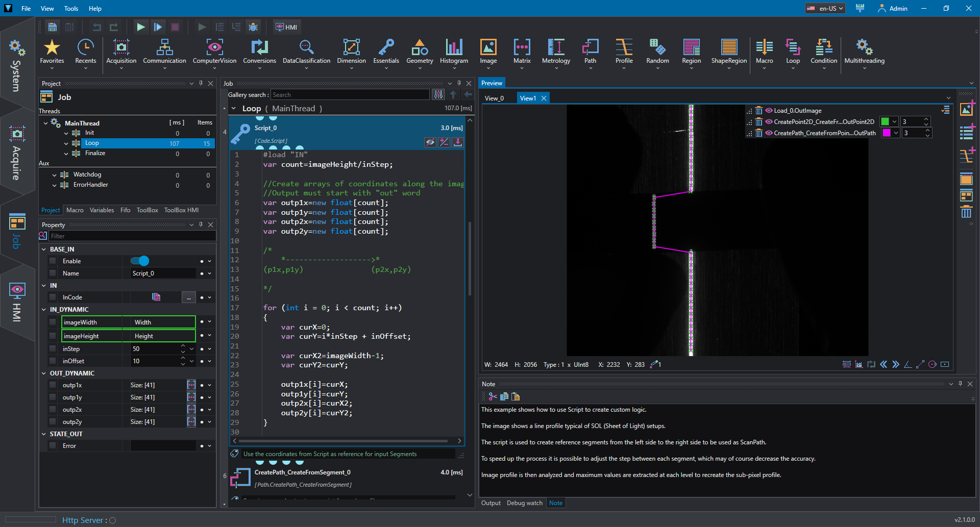Expand the Watchdog thread node
This screenshot has height=527, width=980.
(55, 175)
